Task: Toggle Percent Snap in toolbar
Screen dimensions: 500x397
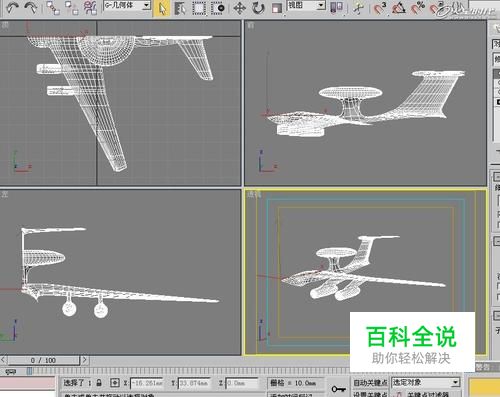Action: click(417, 8)
